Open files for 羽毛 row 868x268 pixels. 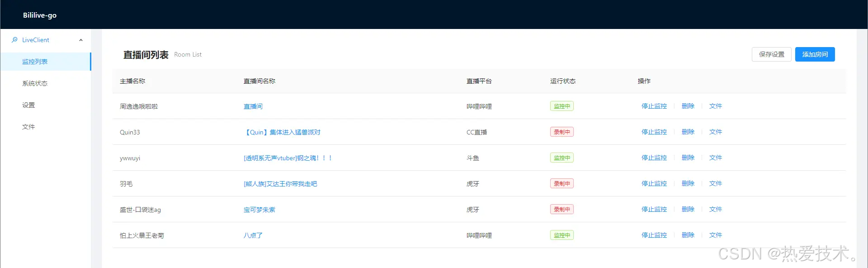pyautogui.click(x=716, y=183)
